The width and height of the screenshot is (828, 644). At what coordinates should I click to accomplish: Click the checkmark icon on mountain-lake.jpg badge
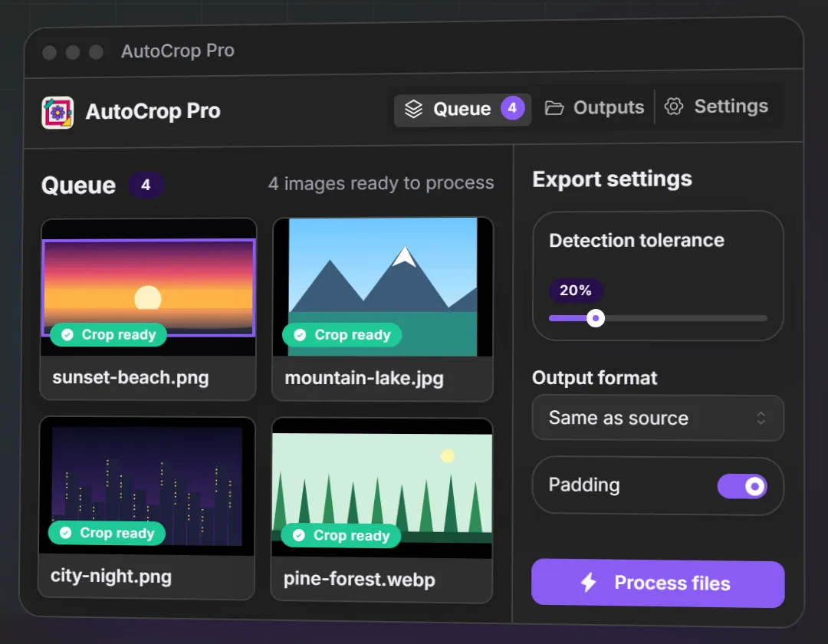coord(300,335)
